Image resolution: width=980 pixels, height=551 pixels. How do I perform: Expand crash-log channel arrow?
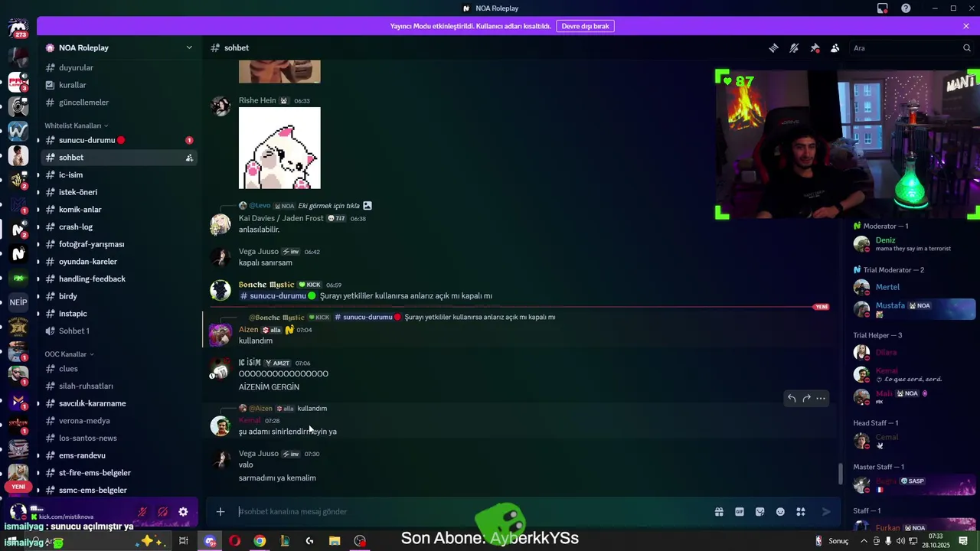[x=38, y=227]
